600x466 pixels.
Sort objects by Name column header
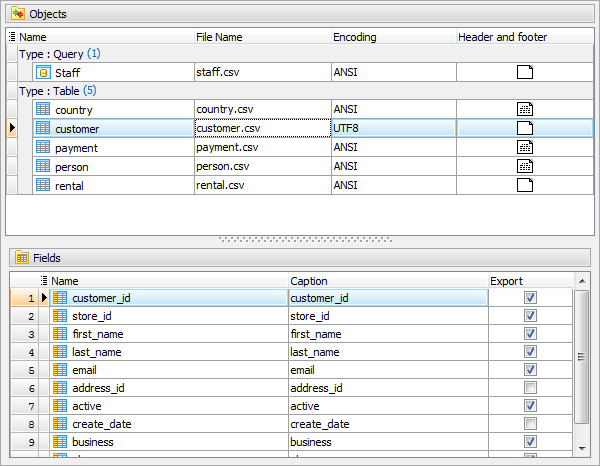click(106, 37)
